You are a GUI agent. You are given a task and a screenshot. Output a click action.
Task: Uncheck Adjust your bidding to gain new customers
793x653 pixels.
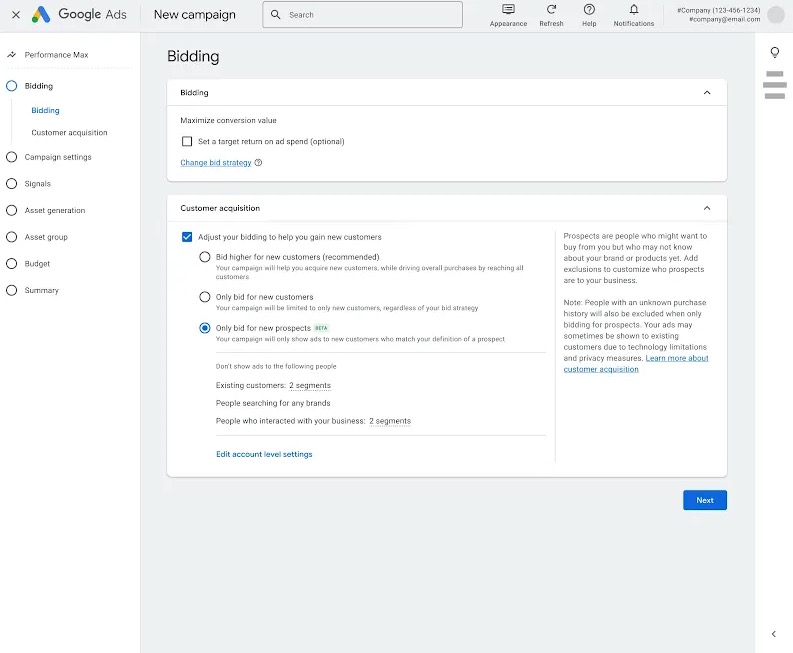(187, 237)
